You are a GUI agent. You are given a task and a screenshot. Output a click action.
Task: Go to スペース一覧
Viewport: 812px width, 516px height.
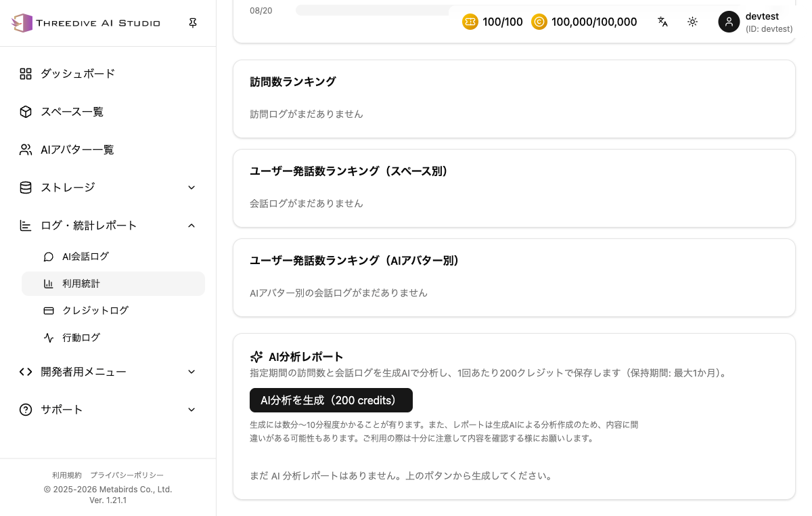[108, 112]
